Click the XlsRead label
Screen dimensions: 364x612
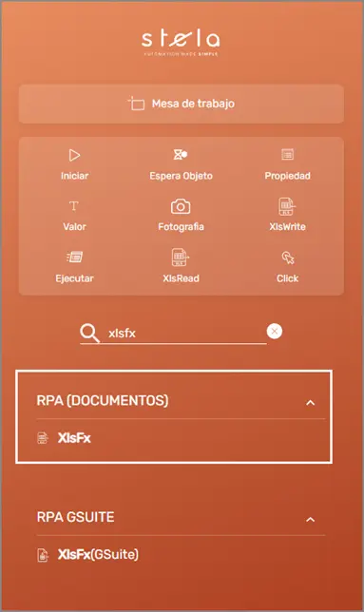tap(181, 278)
